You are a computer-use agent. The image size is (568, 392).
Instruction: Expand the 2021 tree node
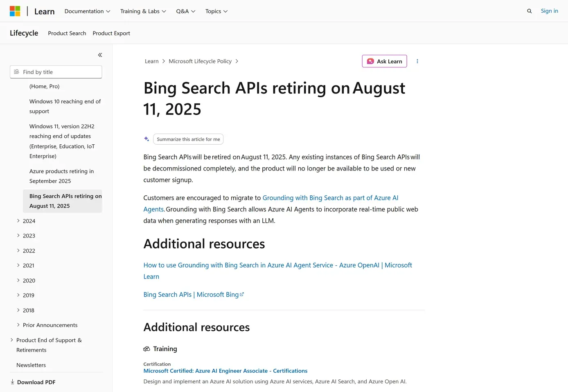pos(18,265)
